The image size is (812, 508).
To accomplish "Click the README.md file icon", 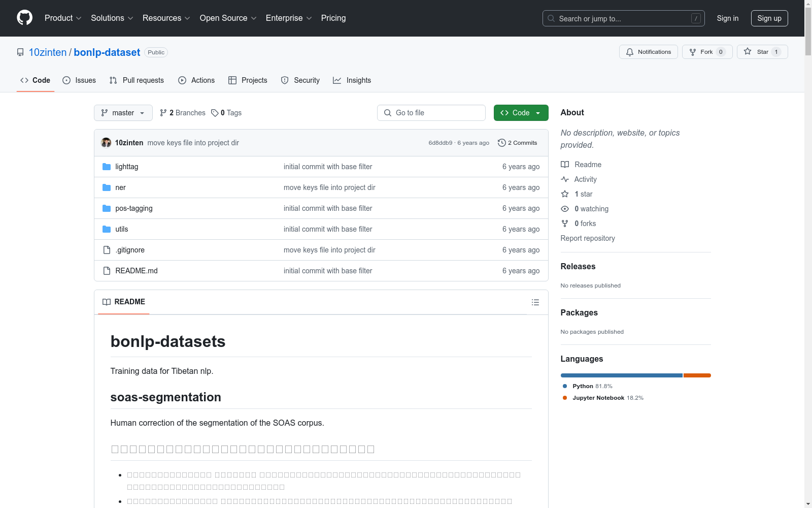I will (107, 271).
